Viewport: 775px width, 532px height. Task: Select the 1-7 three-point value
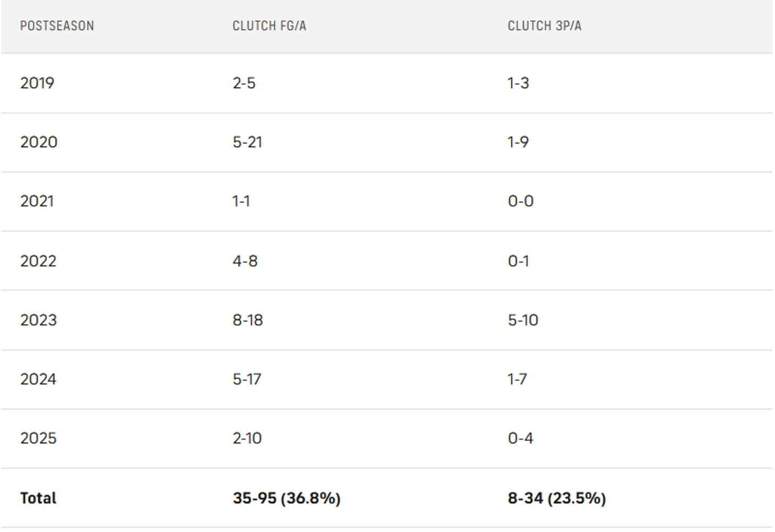[x=517, y=379]
